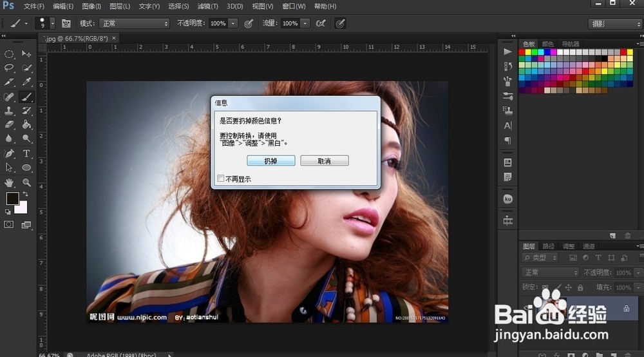Select the Type tool (T)
644x357 pixels.
(26, 153)
